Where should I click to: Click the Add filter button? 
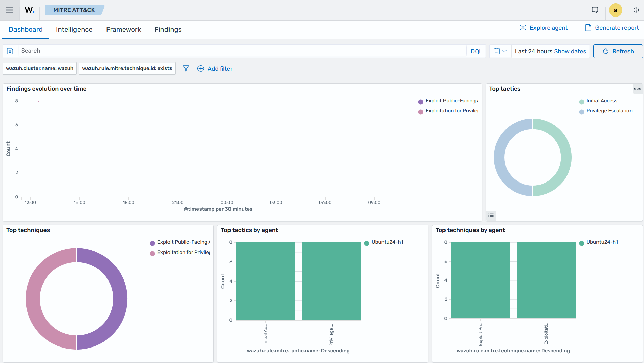pos(215,69)
